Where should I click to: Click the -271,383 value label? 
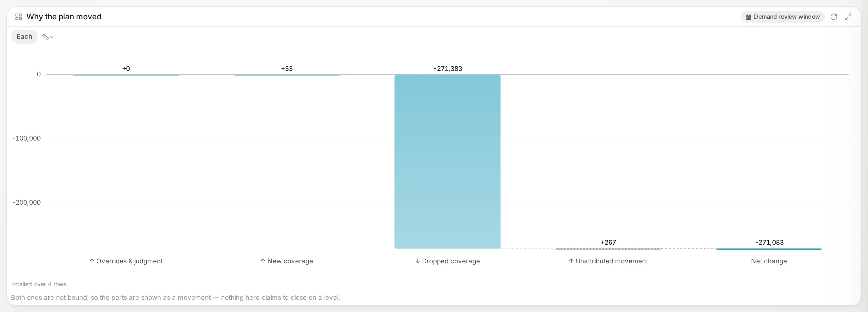click(448, 69)
